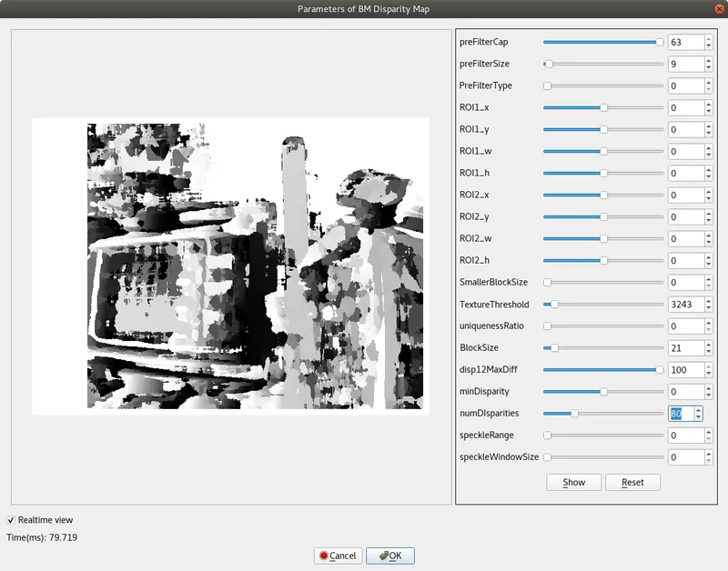The image size is (728, 571).
Task: Click the numDisparities value field showing 80
Action: (x=681, y=414)
